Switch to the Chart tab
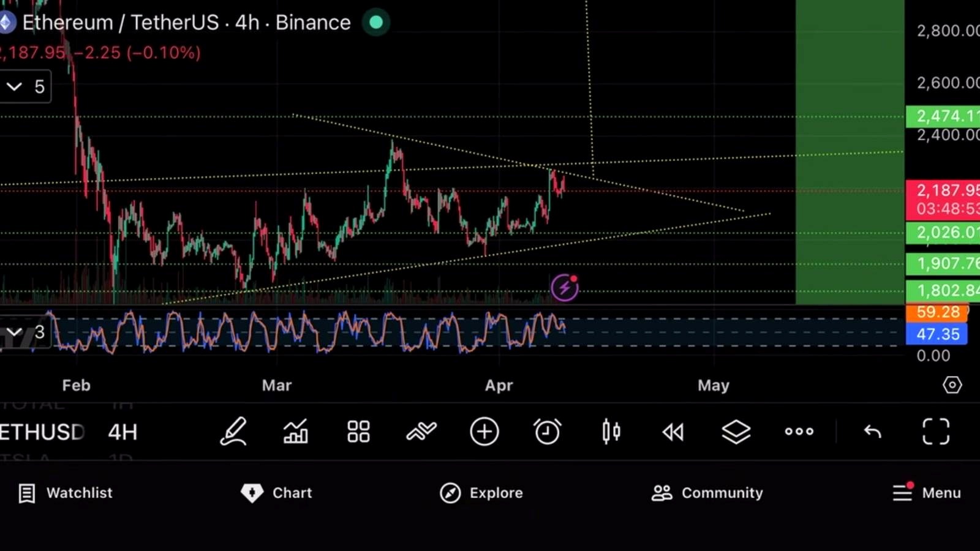The image size is (980, 551). tap(276, 493)
